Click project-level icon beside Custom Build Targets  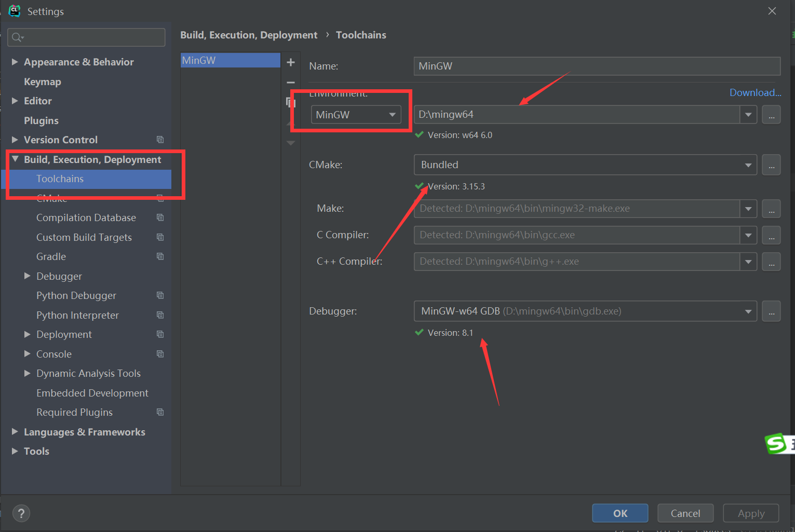click(160, 237)
